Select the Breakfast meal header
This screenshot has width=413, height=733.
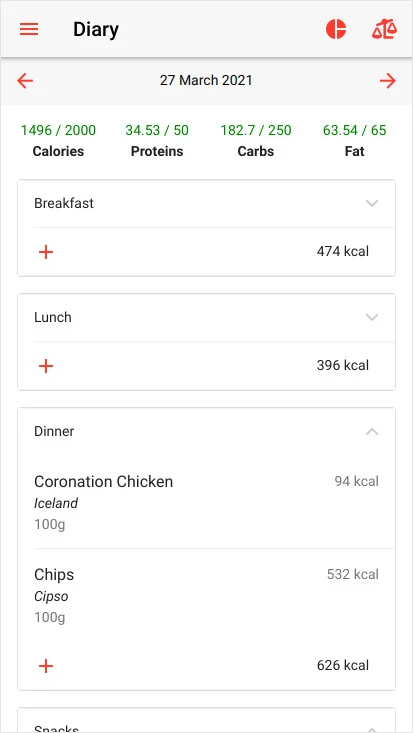click(x=206, y=203)
